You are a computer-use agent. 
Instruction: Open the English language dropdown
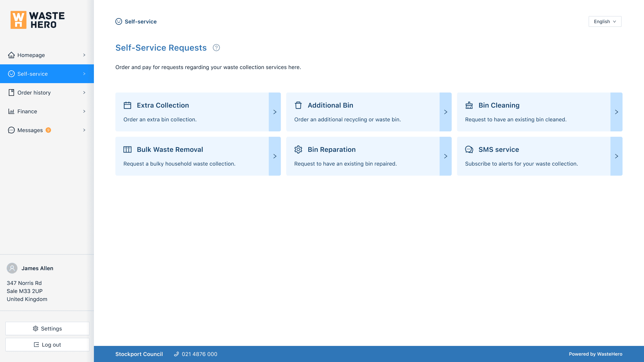click(x=605, y=21)
